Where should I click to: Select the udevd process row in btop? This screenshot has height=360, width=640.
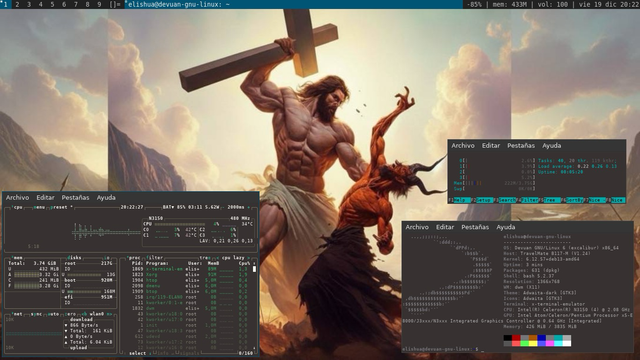[x=190, y=336]
